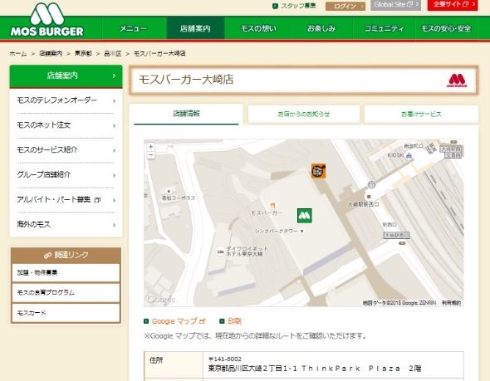Click the スタッフ募集 link

298,6
